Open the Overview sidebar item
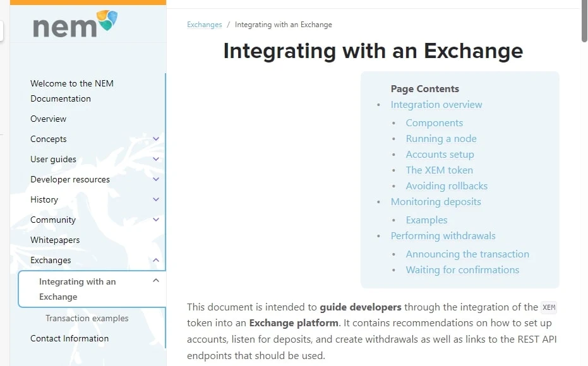Image resolution: width=588 pixels, height=366 pixels. (x=49, y=119)
